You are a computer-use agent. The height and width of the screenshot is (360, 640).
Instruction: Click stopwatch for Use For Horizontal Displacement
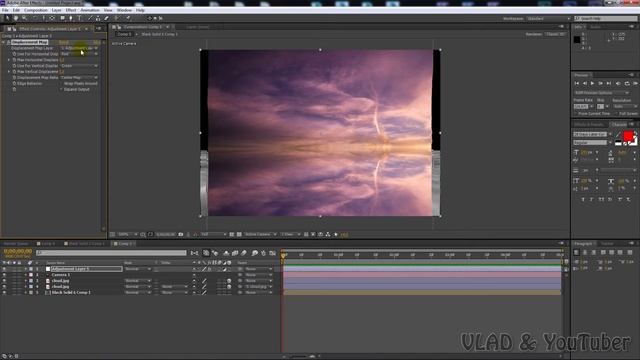(14, 54)
